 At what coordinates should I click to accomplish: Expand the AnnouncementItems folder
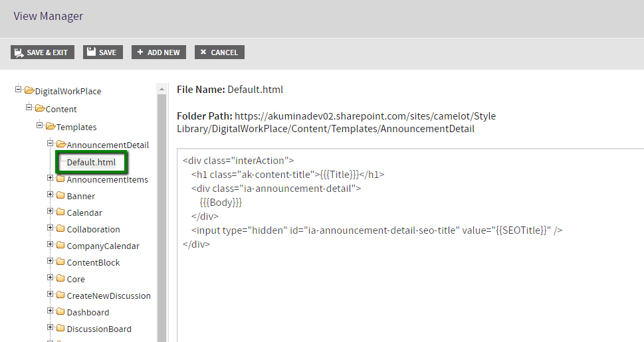[51, 178]
